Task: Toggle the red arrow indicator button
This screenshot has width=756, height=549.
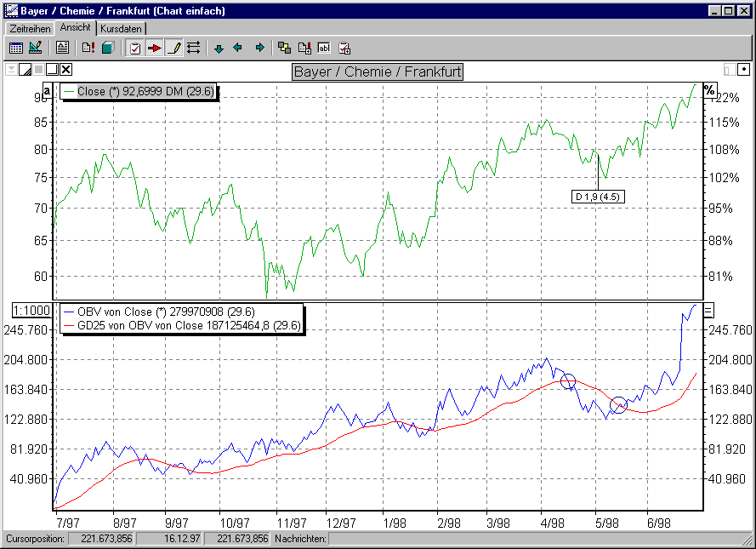Action: tap(153, 48)
